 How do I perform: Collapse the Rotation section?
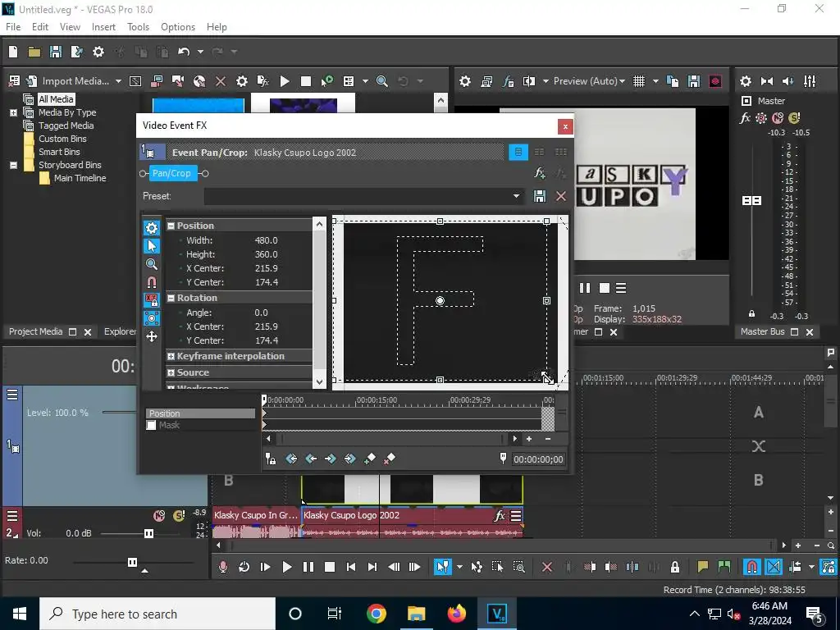pos(171,298)
